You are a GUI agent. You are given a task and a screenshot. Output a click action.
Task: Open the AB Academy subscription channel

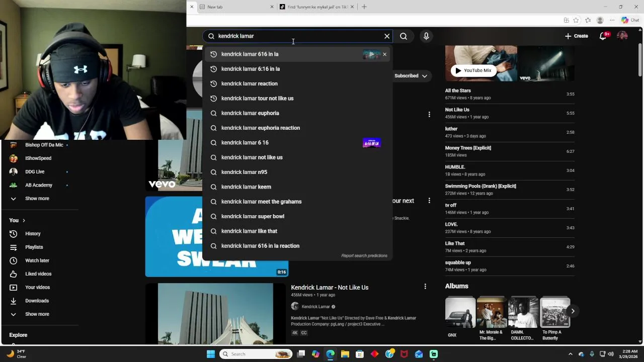(39, 185)
